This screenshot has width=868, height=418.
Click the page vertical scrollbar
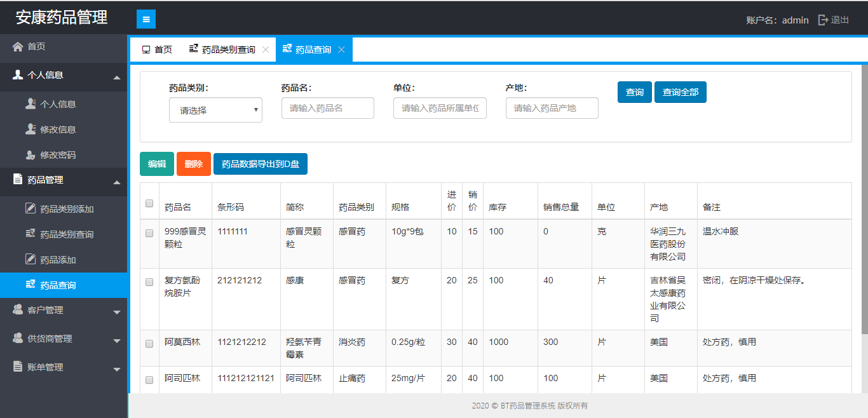pyautogui.click(x=865, y=199)
